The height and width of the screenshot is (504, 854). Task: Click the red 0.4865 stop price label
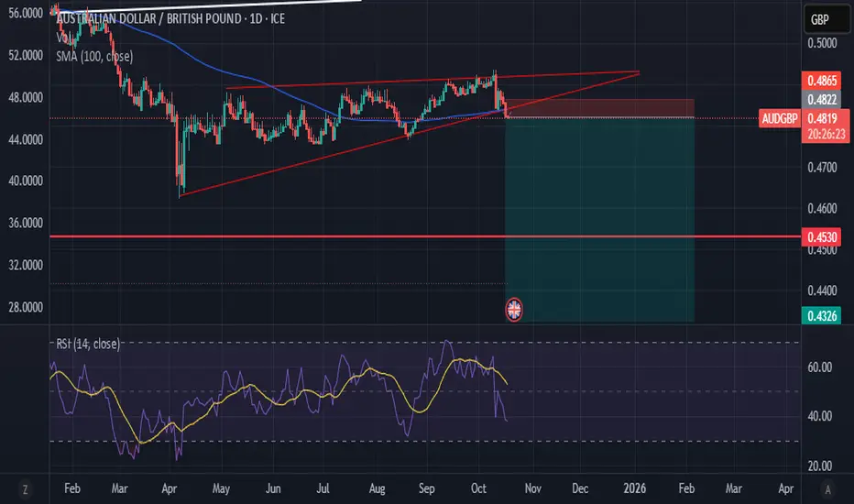pos(821,81)
